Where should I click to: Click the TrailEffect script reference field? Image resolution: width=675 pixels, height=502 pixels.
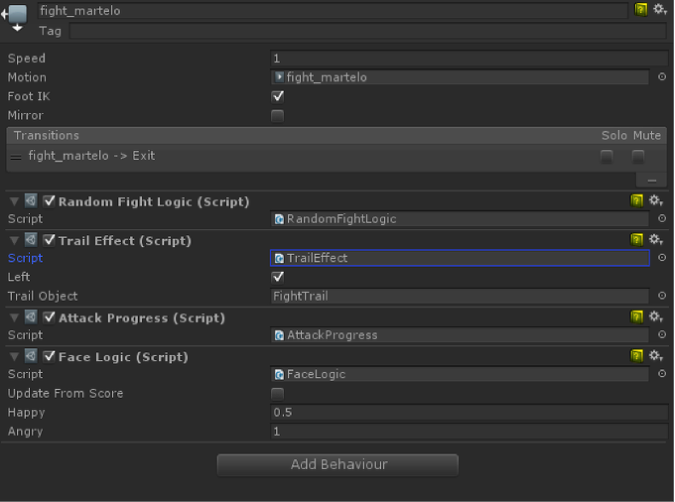460,258
